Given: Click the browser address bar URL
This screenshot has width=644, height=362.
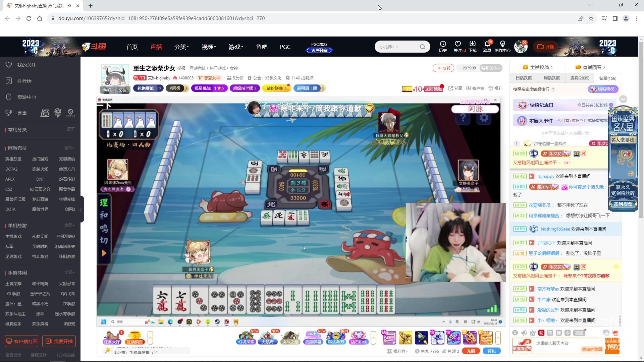Looking at the screenshot, I should pyautogui.click(x=161, y=18).
